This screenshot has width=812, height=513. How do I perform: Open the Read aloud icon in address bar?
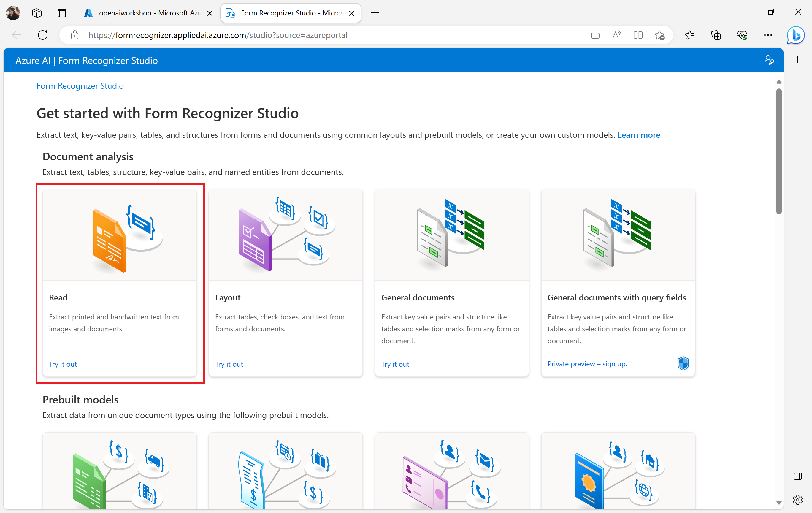[x=616, y=35]
